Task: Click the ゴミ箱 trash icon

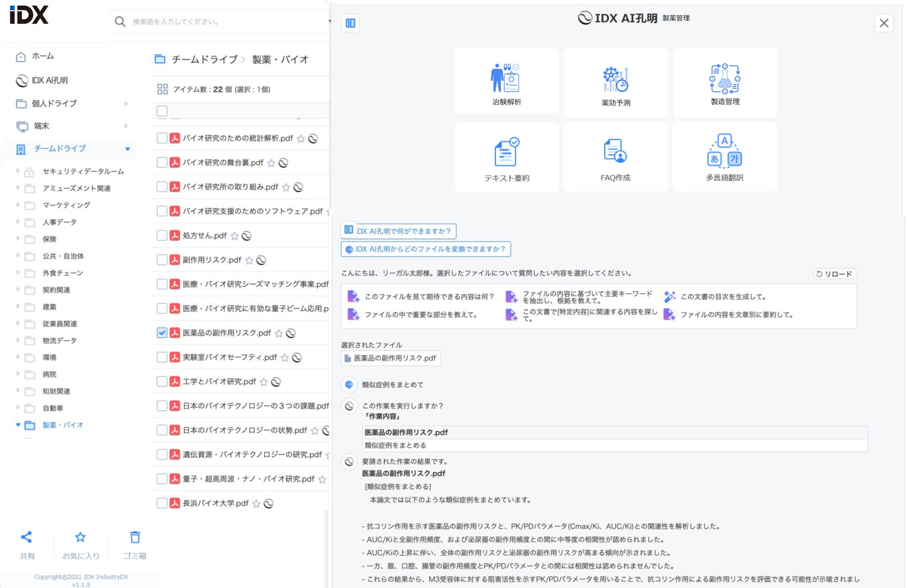Action: pyautogui.click(x=135, y=537)
